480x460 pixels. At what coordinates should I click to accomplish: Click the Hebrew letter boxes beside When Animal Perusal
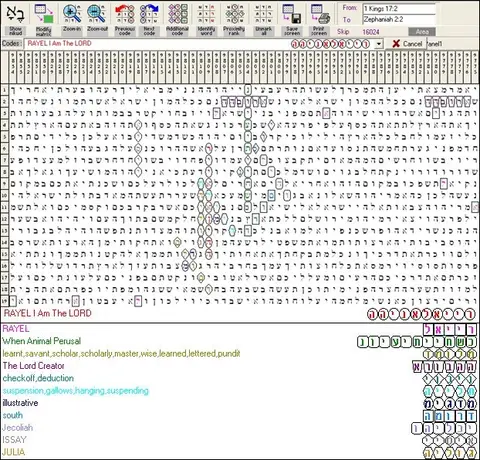click(417, 342)
